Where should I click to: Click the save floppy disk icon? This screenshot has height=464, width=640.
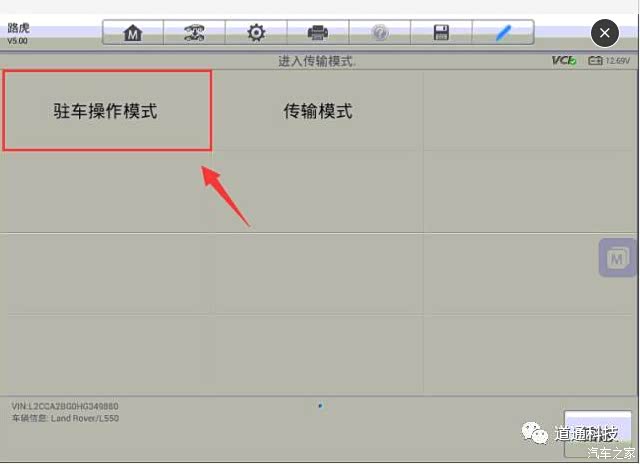tap(441, 32)
